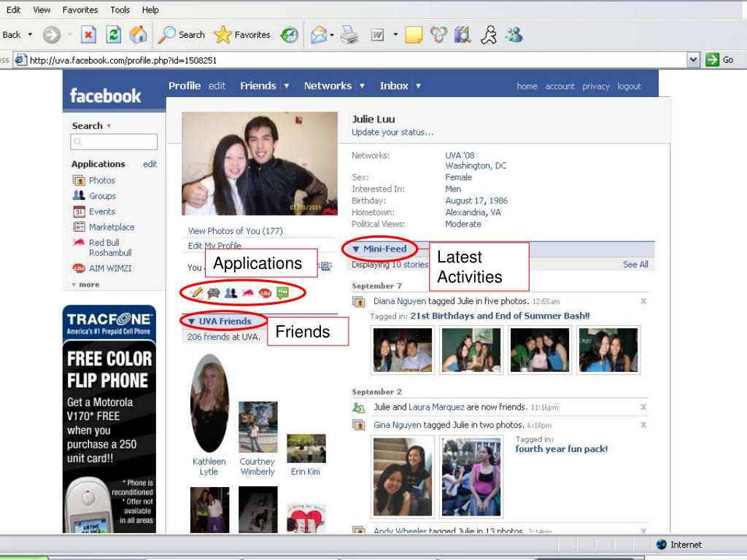
Task: Click edit next to Profile
Action: 217,86
